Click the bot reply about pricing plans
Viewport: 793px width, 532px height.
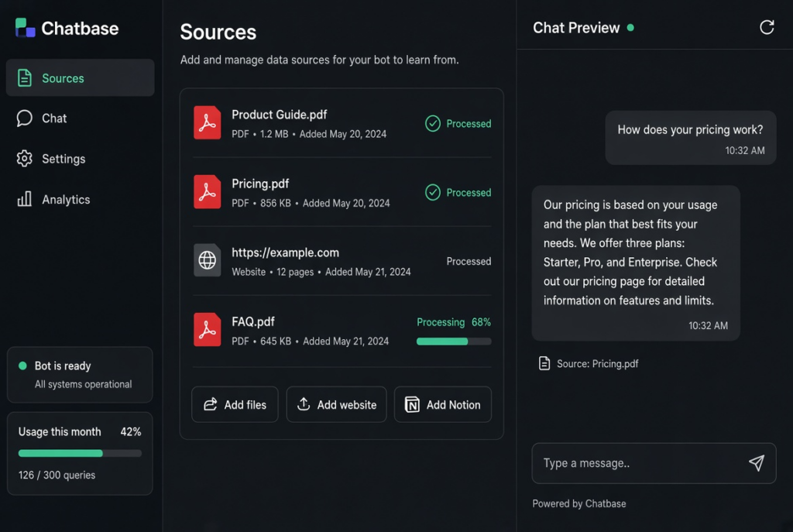(x=636, y=263)
